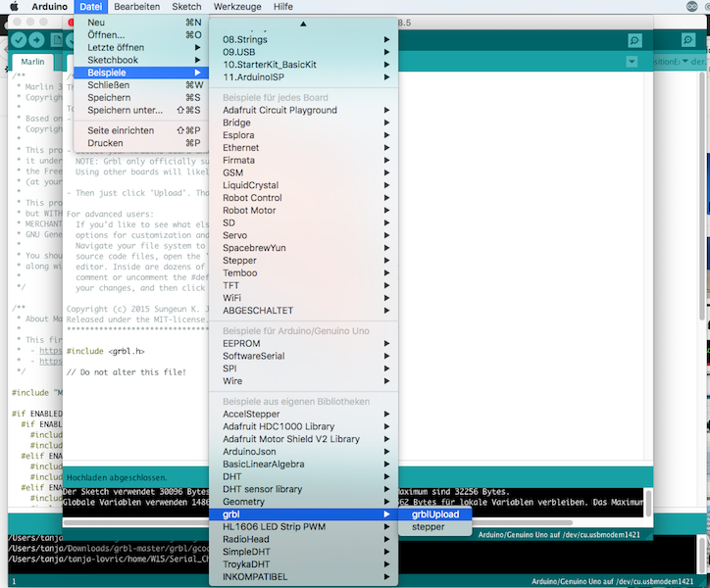Choose Speichern unter... menu entry
The image size is (710, 588).
141,110
